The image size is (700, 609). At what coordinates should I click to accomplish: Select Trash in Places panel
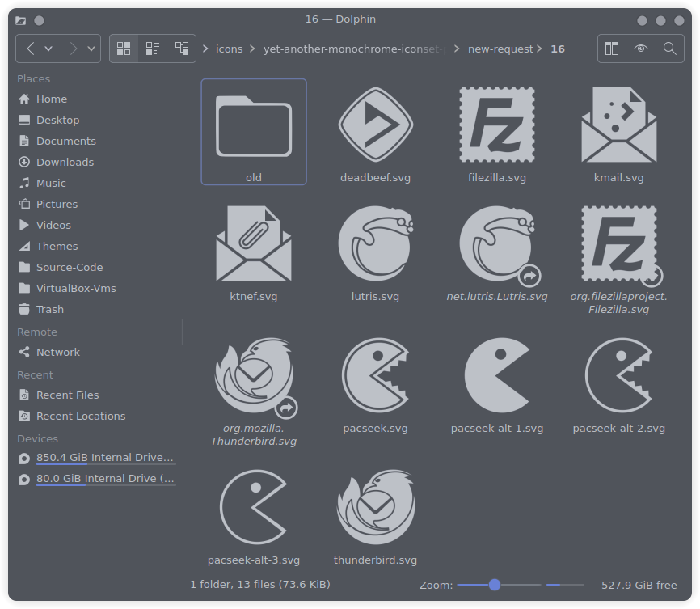tap(49, 309)
